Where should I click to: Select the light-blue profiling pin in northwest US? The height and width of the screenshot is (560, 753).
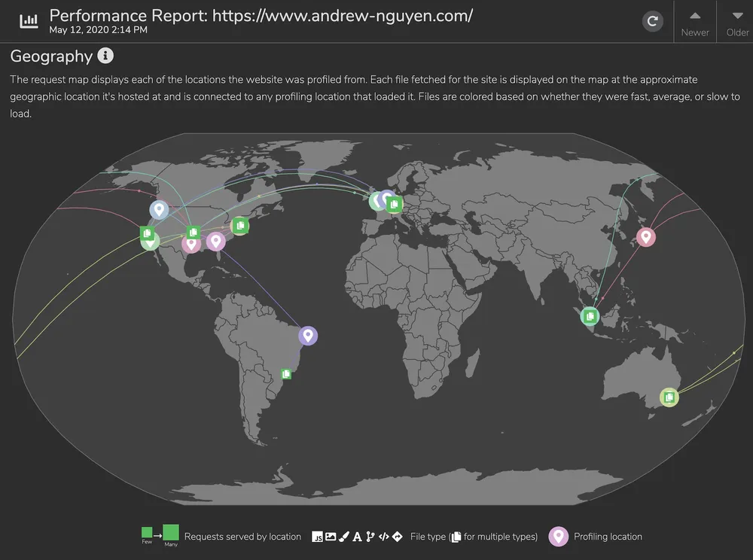pos(158,210)
